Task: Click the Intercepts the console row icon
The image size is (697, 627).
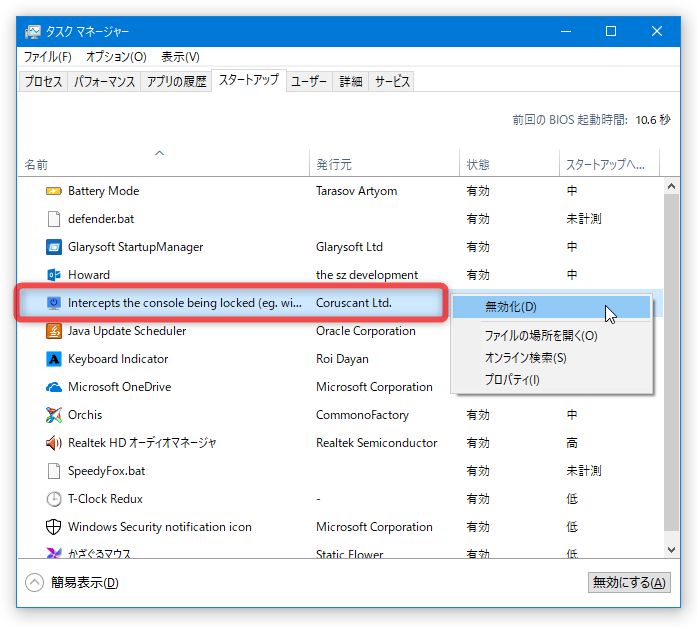Action: 54,303
